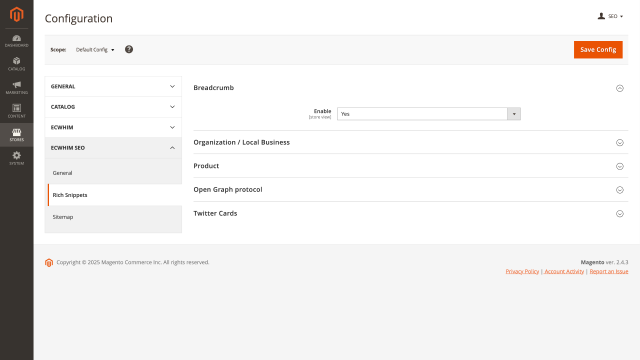
Task: Open the Breadcrumb Enable Yes select box
Action: click(x=429, y=114)
